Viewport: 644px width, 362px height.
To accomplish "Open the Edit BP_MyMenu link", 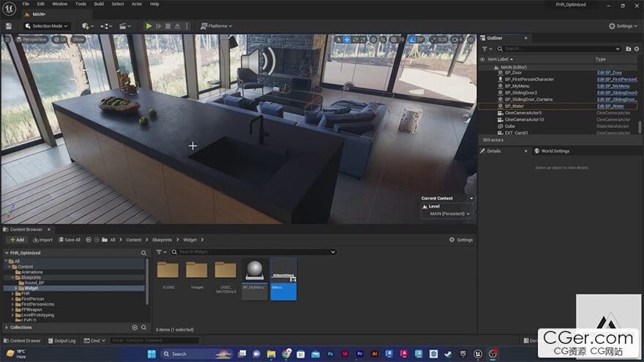I will click(x=613, y=86).
